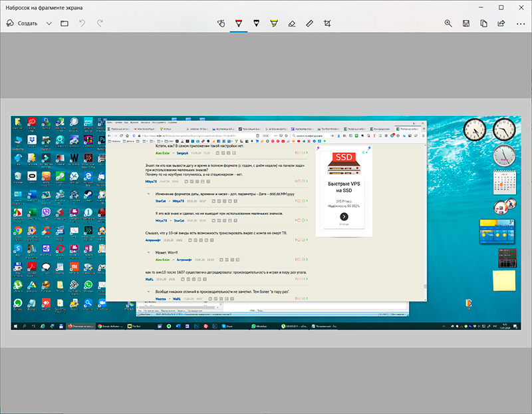Open a file with the folder icon

(x=65, y=23)
